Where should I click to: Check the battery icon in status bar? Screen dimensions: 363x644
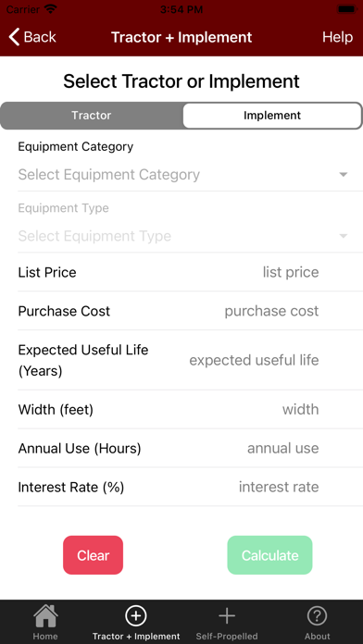346,9
